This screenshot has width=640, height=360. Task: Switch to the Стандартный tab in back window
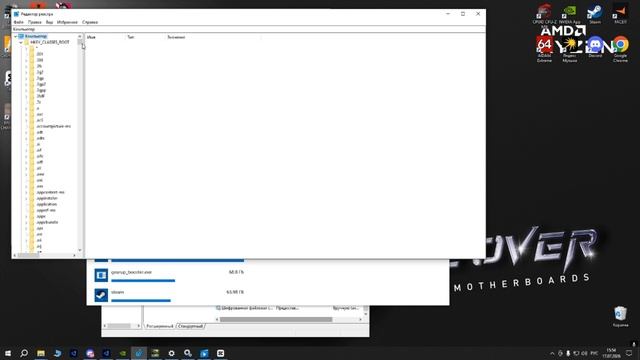pyautogui.click(x=191, y=326)
